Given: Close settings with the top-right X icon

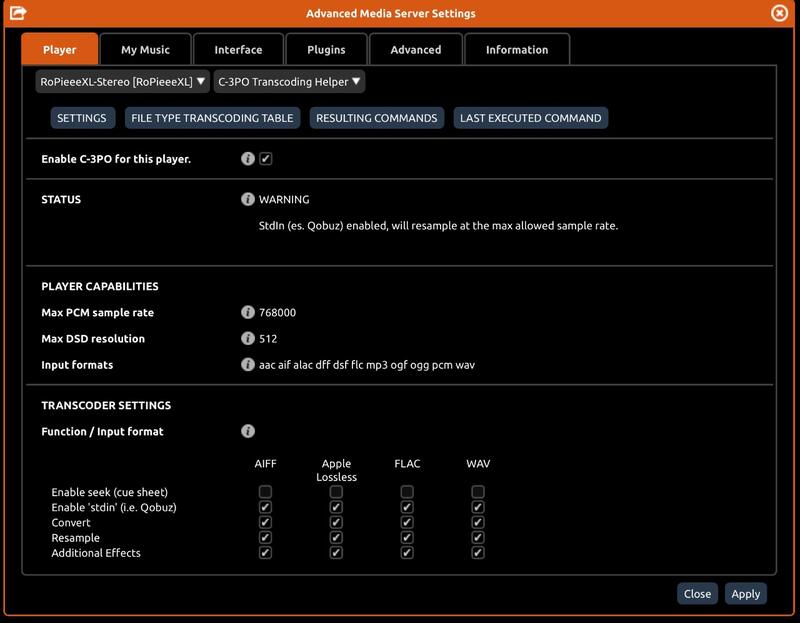Looking at the screenshot, I should point(780,13).
